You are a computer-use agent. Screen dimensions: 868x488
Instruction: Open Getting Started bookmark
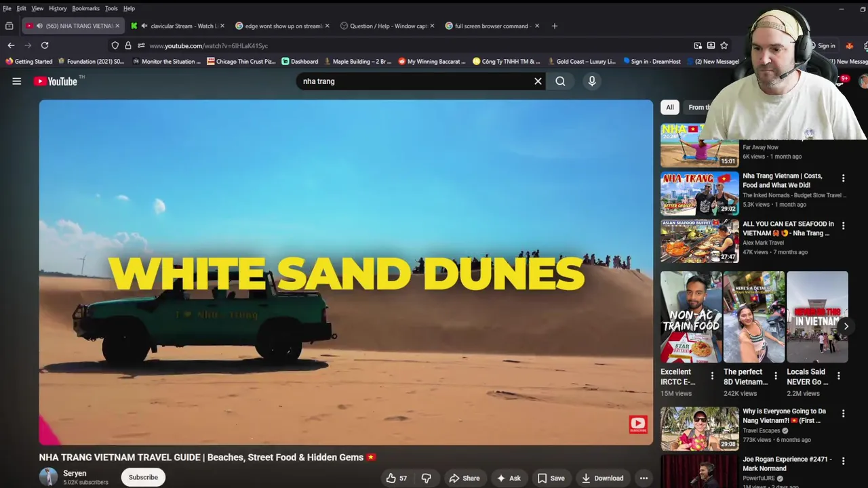[28, 62]
